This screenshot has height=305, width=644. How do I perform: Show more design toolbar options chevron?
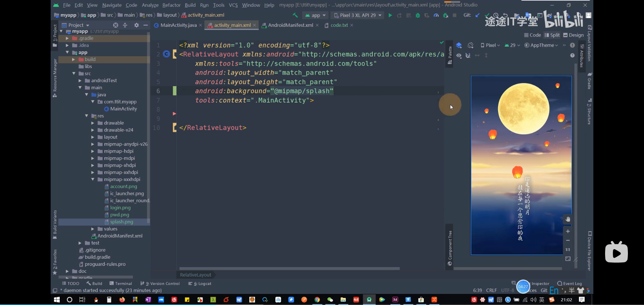click(564, 45)
